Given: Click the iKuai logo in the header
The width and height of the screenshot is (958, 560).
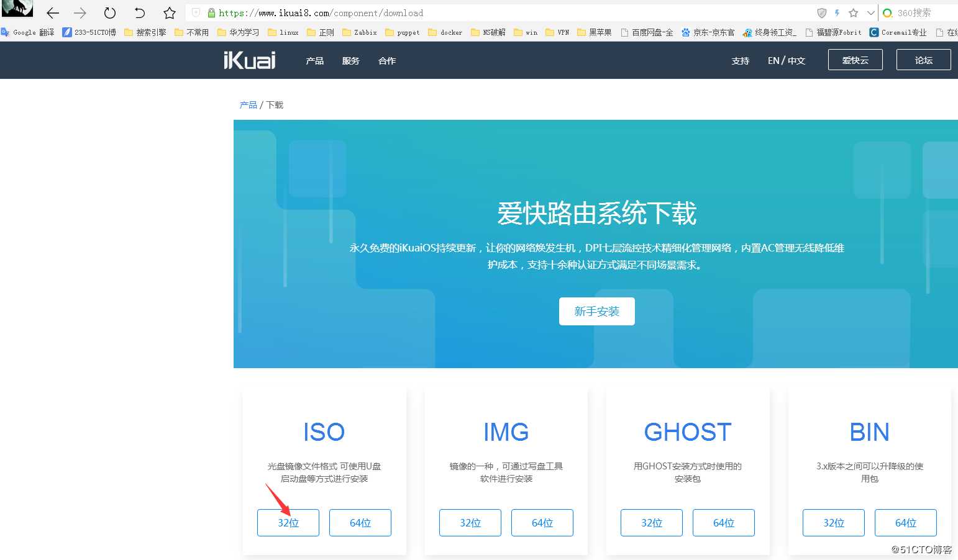Looking at the screenshot, I should (x=250, y=60).
